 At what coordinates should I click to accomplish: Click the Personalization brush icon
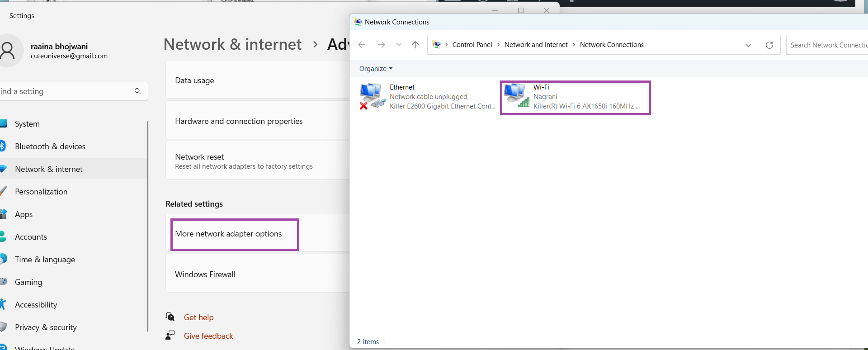click(3, 191)
